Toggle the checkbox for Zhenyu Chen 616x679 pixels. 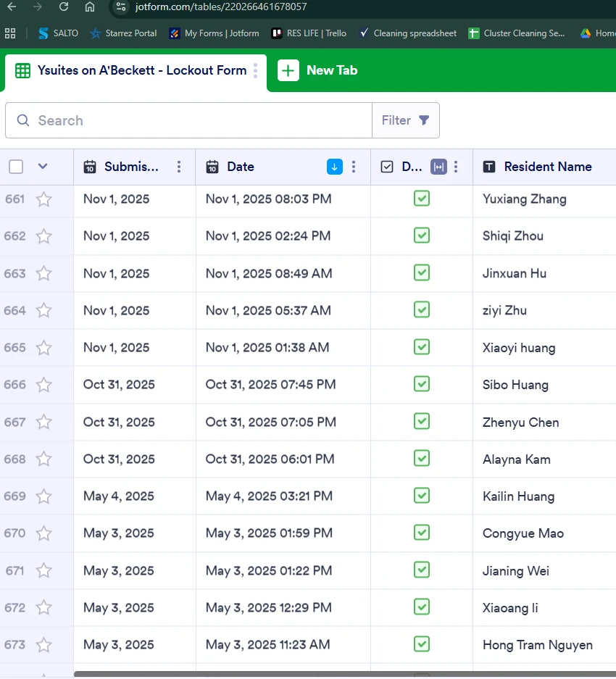tap(422, 421)
